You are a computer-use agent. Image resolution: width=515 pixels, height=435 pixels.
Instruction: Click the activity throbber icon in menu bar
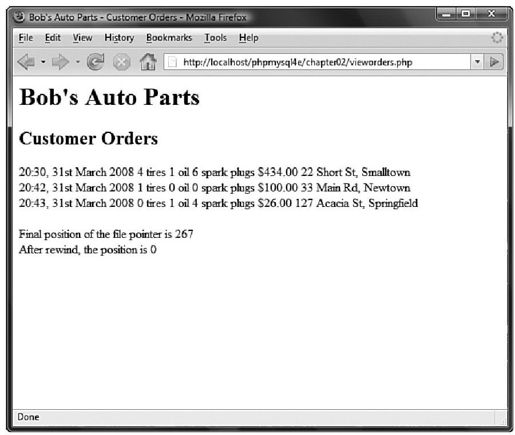tap(497, 37)
